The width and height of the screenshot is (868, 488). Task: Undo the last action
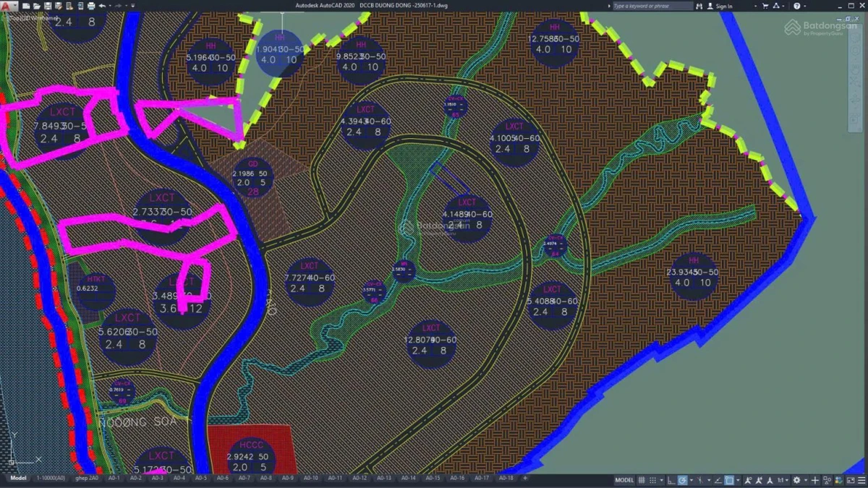102,6
